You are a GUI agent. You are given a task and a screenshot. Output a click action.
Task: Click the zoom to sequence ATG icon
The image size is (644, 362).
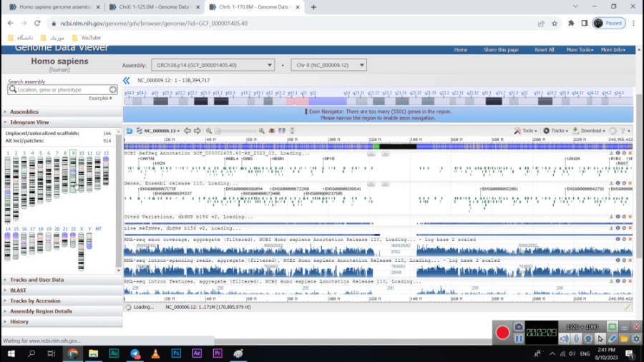(271, 131)
